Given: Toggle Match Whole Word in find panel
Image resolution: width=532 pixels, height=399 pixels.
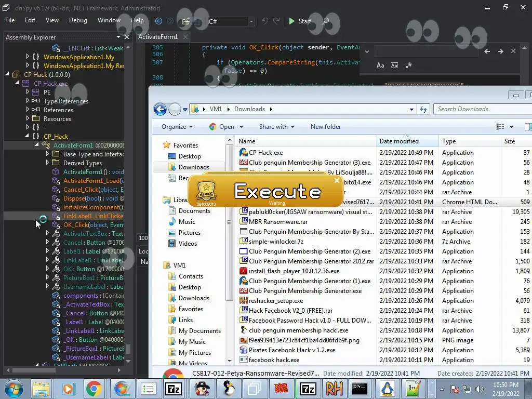Looking at the screenshot, I should pyautogui.click(x=395, y=65).
